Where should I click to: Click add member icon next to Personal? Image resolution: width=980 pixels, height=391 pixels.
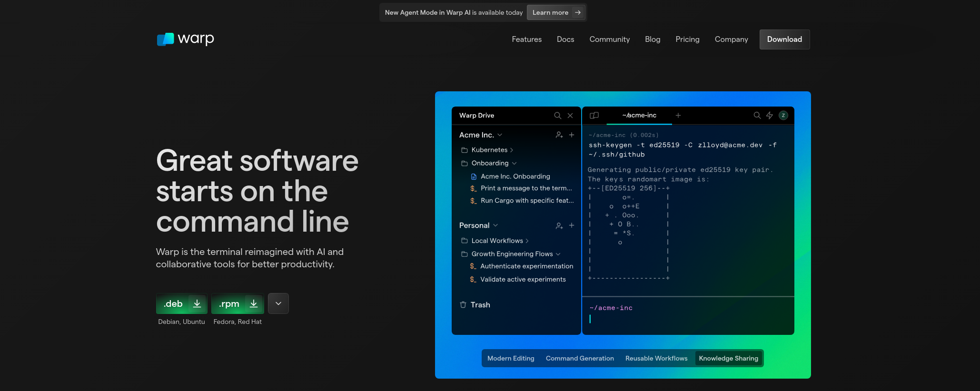click(559, 225)
